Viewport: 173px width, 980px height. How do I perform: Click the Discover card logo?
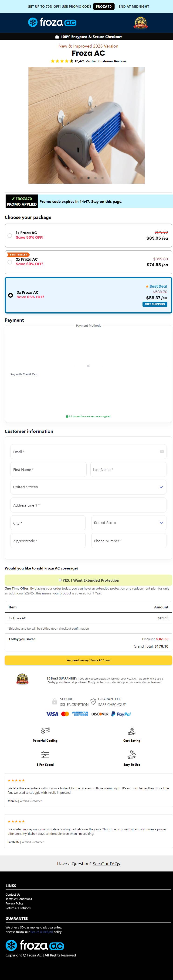tap(100, 714)
